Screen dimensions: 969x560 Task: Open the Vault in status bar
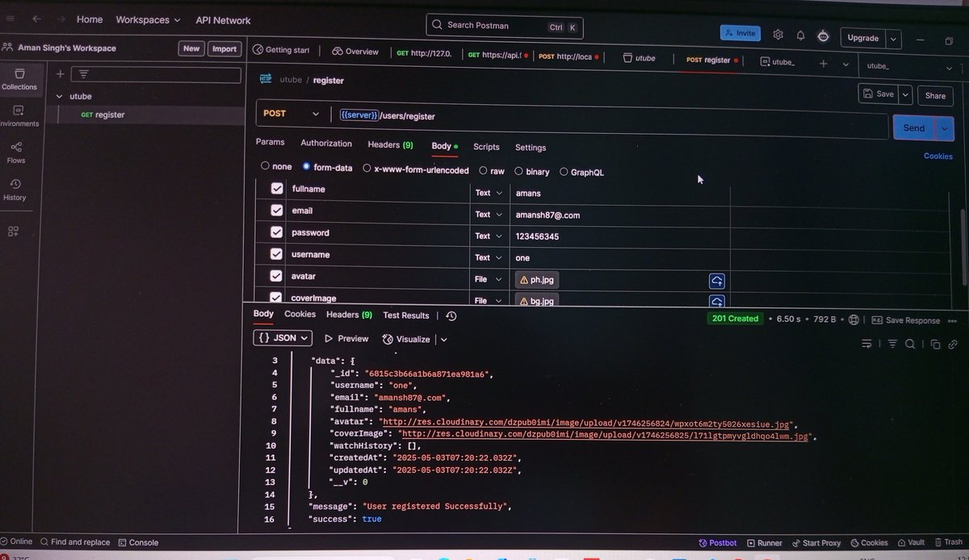910,543
